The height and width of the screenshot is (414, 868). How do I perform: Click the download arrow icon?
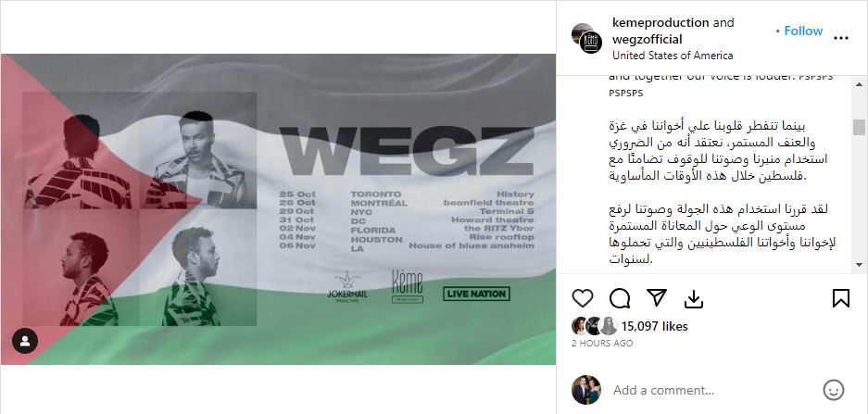693,299
